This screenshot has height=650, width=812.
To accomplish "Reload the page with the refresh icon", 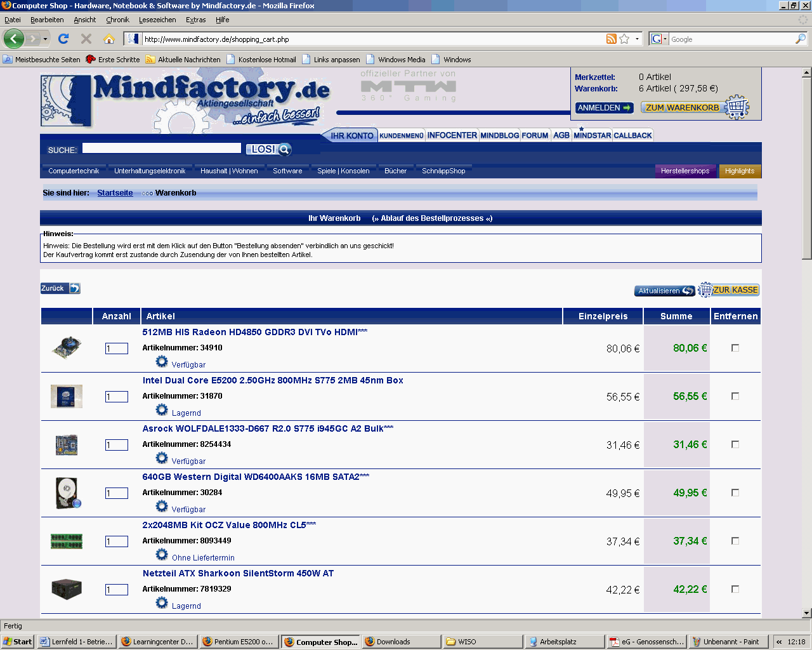I will point(63,39).
